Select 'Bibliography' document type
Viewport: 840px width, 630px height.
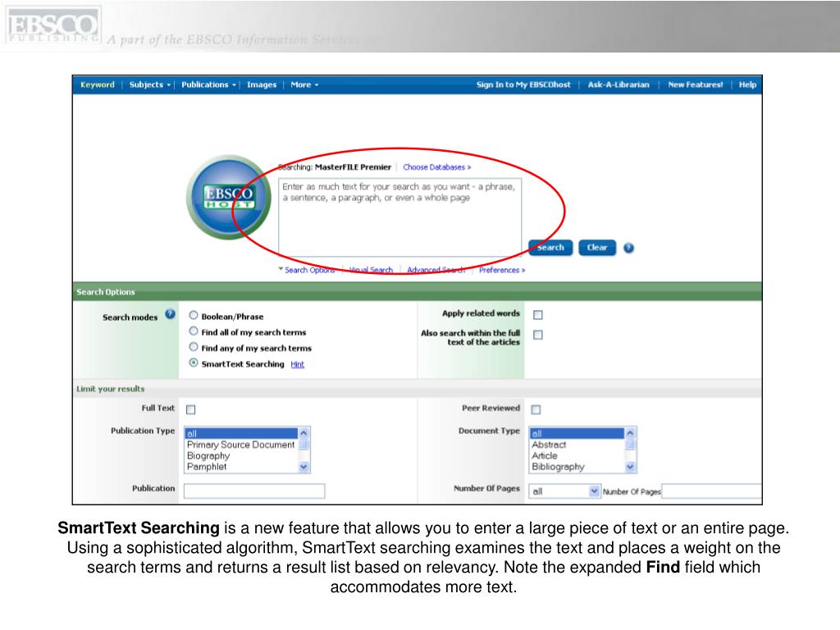(577, 467)
